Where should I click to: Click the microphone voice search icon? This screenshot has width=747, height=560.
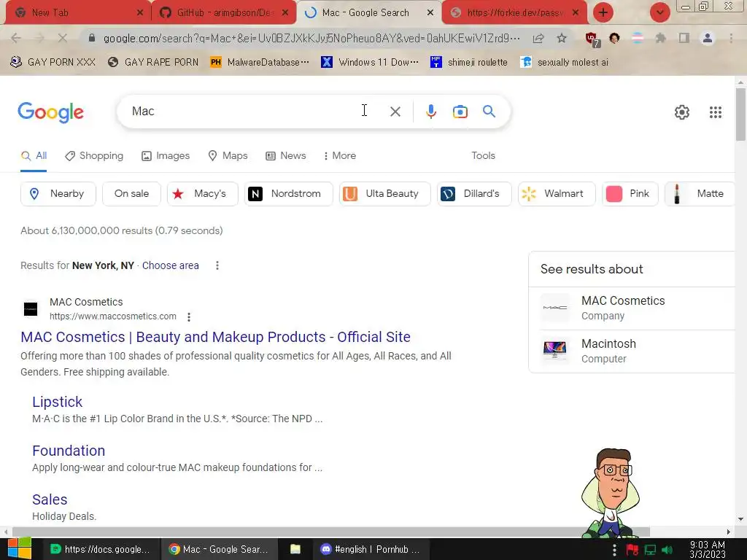(430, 112)
